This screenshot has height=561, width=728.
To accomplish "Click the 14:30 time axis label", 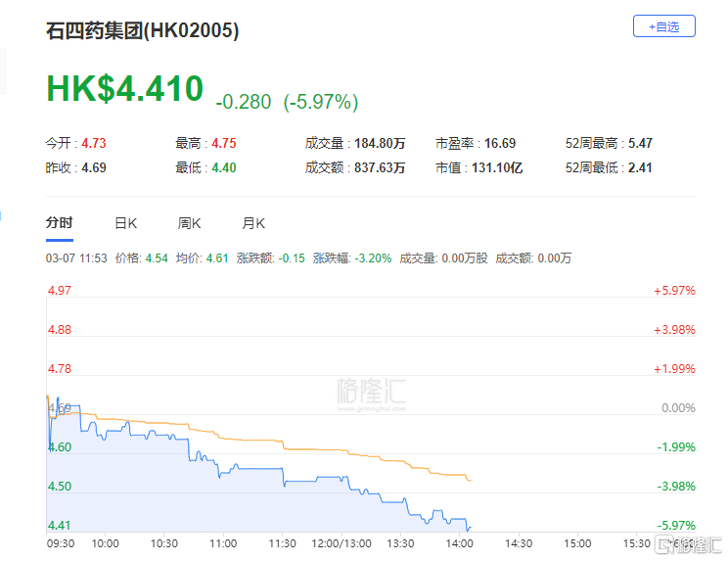I will (519, 543).
